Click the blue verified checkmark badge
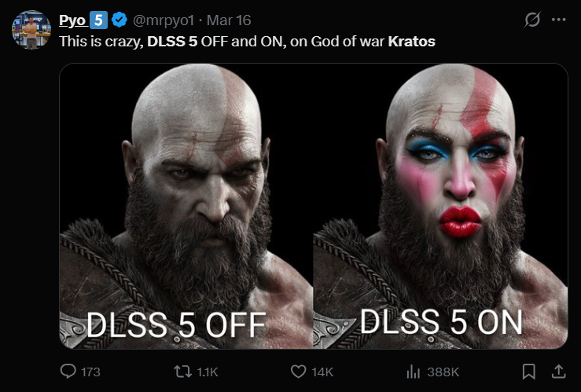581x392 pixels. 120,20
